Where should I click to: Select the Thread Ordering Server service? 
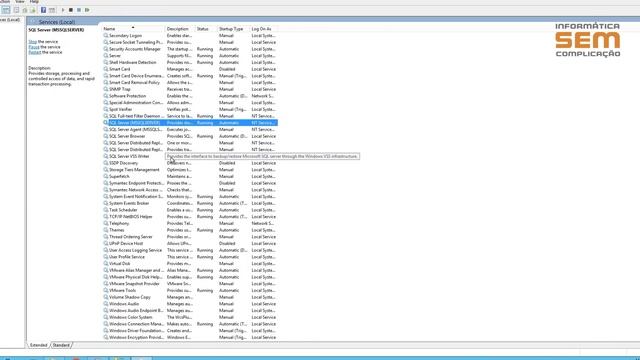tap(190, 237)
